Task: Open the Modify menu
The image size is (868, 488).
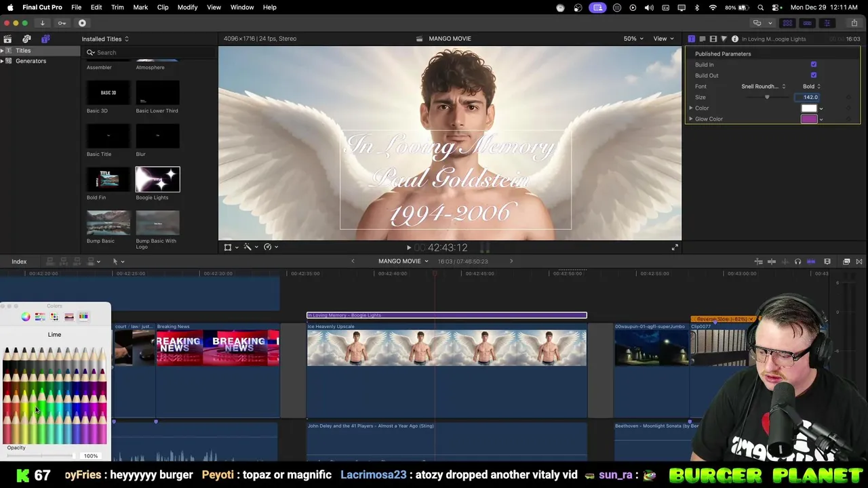Action: tap(187, 7)
